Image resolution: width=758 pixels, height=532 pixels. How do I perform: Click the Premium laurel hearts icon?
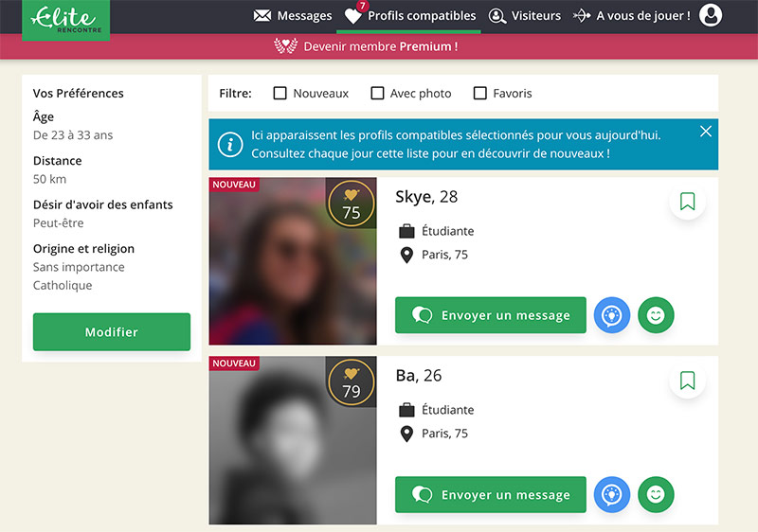(x=286, y=45)
